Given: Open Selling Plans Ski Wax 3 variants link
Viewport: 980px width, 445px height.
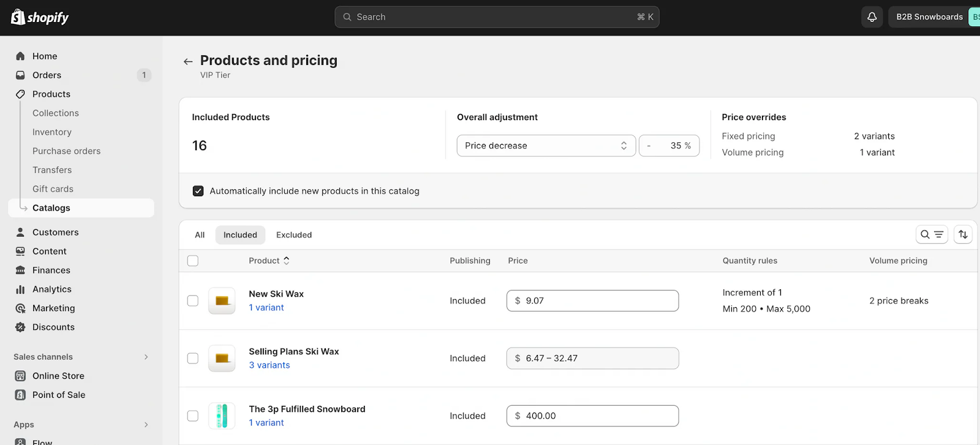Looking at the screenshot, I should coord(269,365).
